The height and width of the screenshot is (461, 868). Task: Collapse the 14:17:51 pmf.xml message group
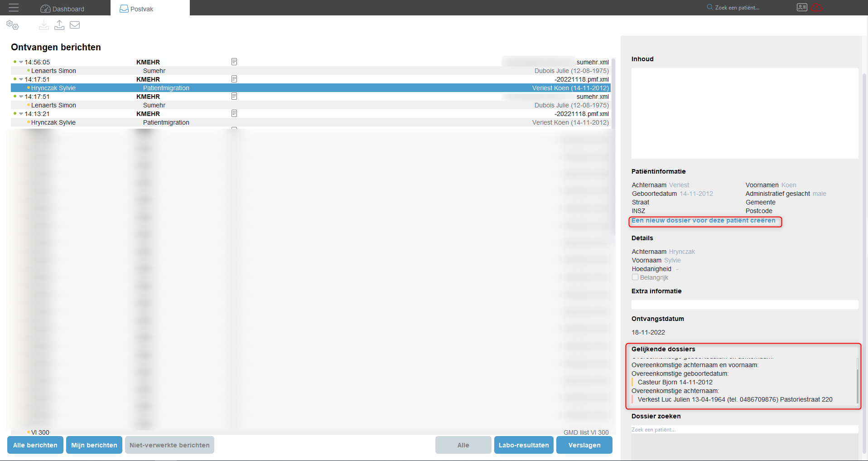click(21, 79)
